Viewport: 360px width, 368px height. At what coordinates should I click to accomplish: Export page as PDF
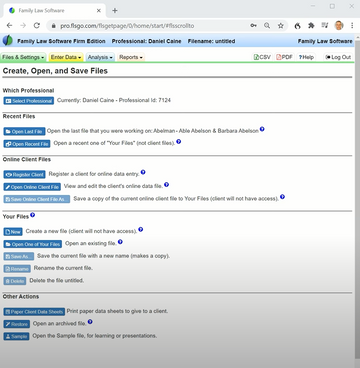[284, 57]
